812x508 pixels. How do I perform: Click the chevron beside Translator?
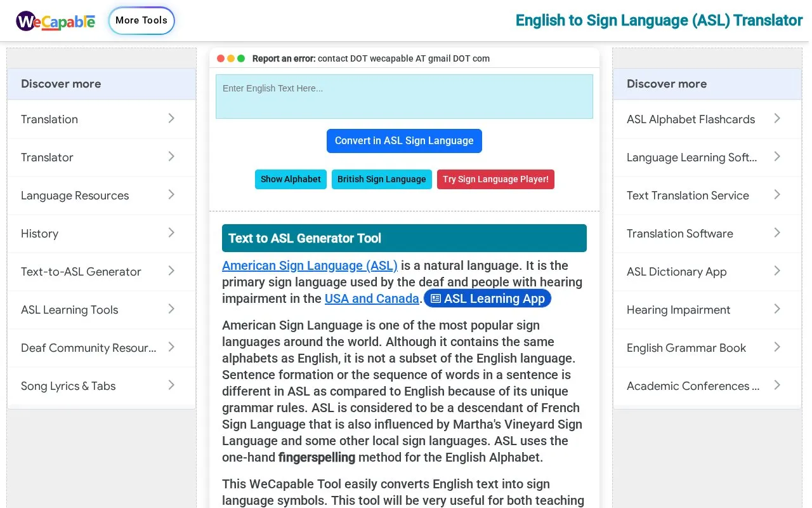pos(171,156)
